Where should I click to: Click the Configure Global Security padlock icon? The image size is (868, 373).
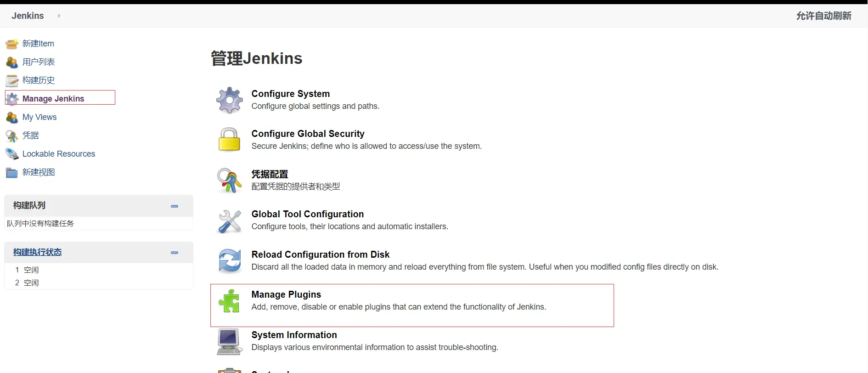(x=229, y=140)
